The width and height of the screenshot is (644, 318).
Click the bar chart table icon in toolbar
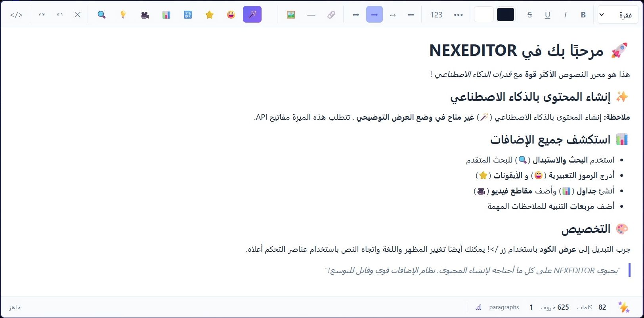pyautogui.click(x=166, y=15)
